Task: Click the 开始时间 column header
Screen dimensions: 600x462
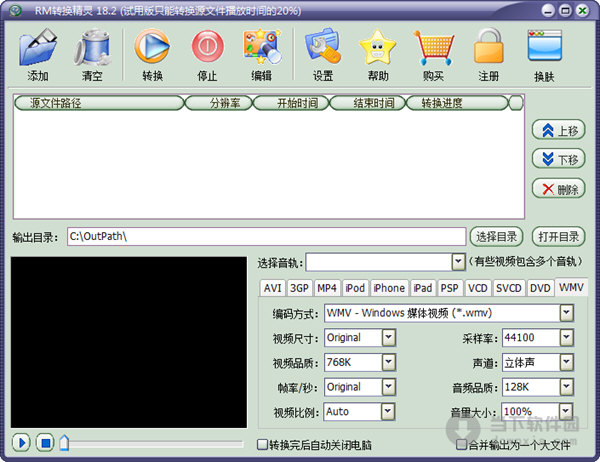Action: point(291,103)
